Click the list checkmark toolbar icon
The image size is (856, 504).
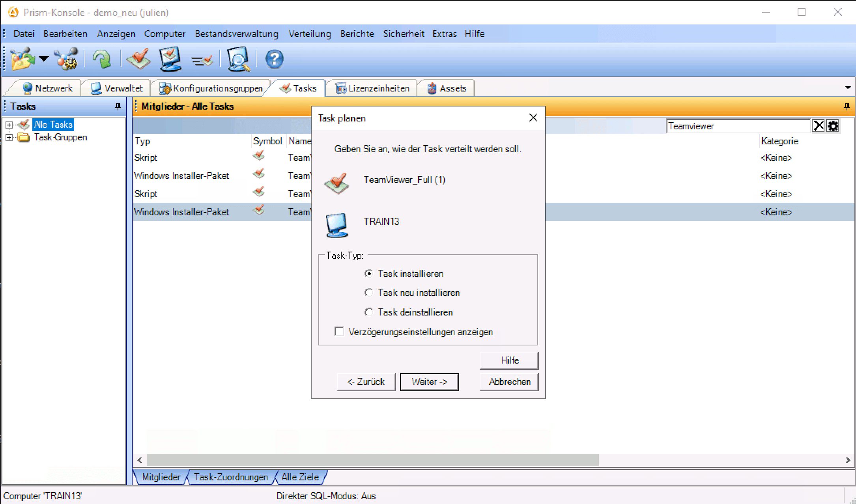(202, 60)
